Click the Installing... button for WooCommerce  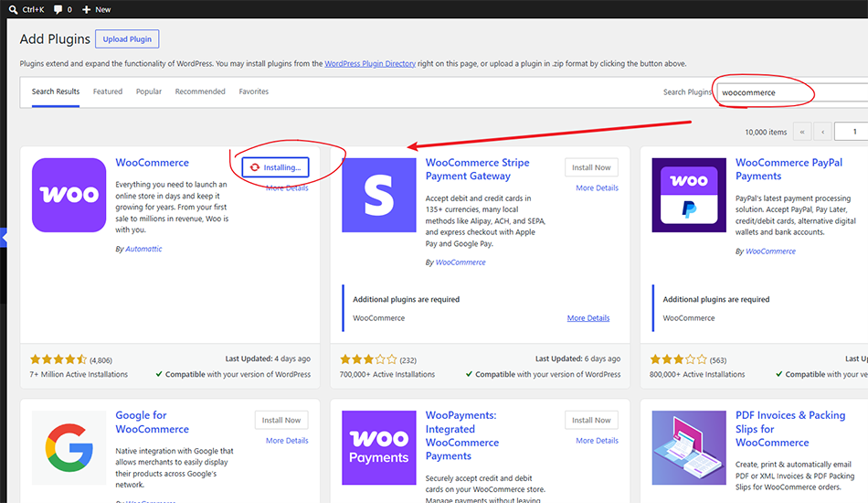coord(275,167)
